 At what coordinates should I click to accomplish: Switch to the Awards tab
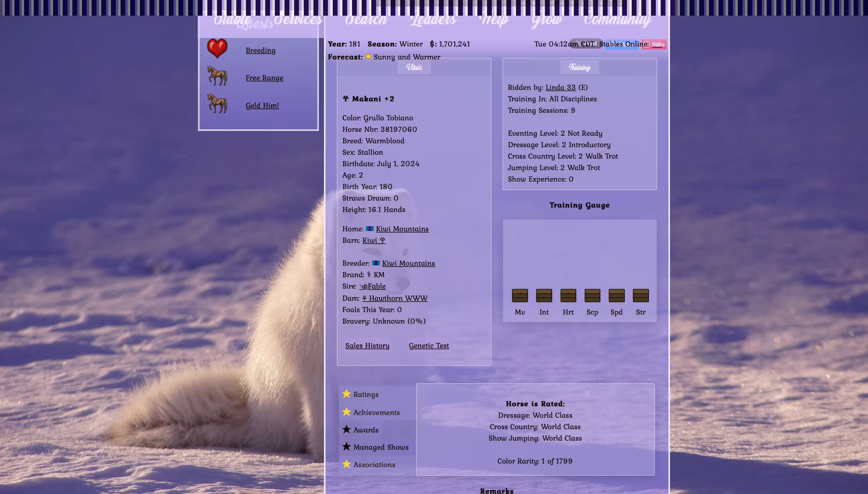(x=366, y=430)
